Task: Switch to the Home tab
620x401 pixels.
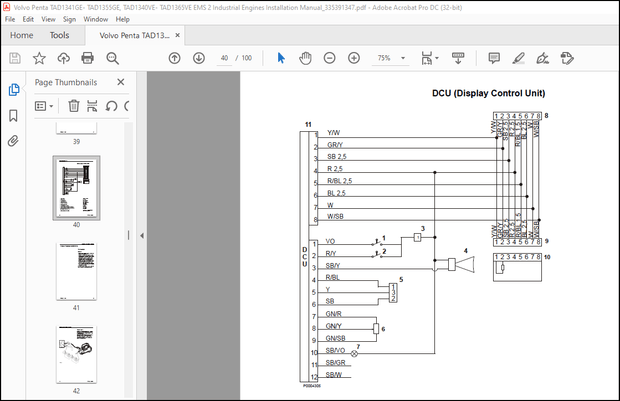Action: 21,35
